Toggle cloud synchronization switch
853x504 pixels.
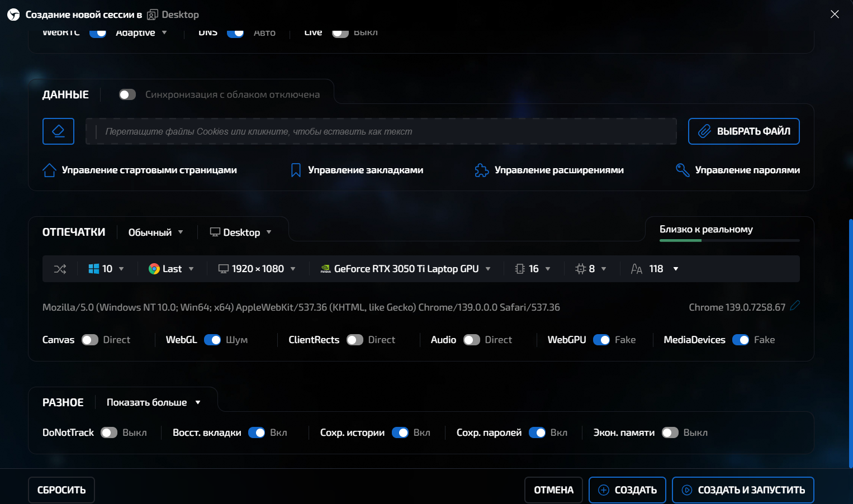[127, 95]
